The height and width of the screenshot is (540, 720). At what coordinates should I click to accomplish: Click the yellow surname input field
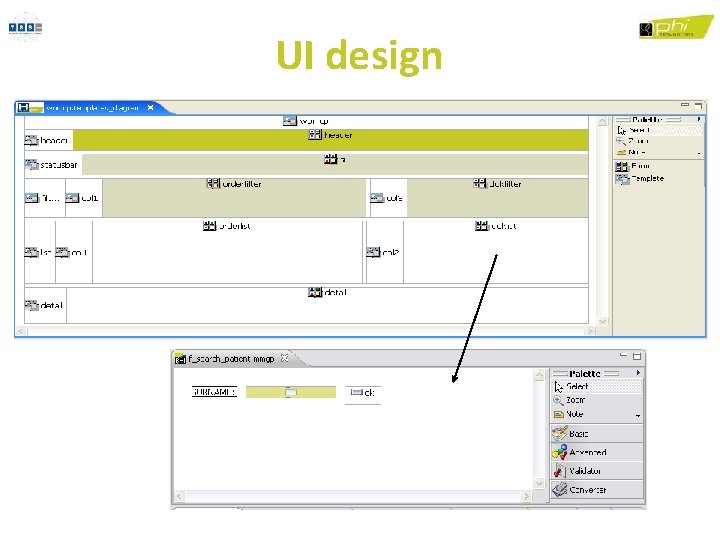(x=291, y=392)
